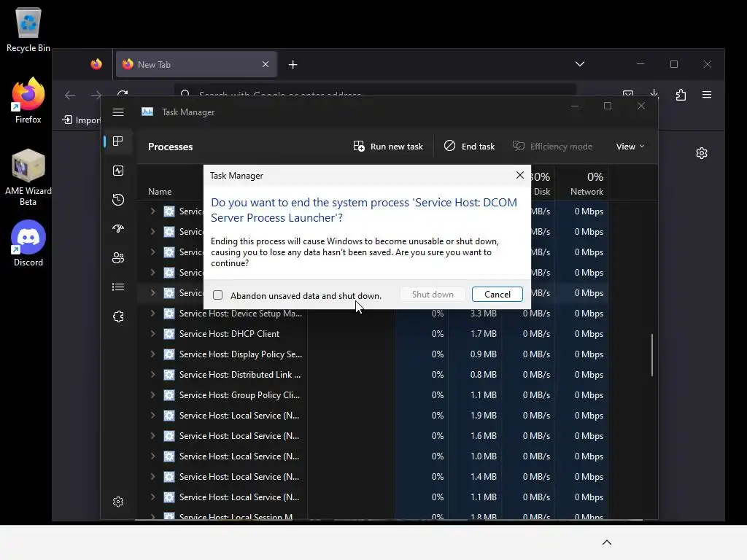Image resolution: width=747 pixels, height=560 pixels.
Task: Click 3.3 MB memory value of Device Setup
Action: pyautogui.click(x=483, y=314)
